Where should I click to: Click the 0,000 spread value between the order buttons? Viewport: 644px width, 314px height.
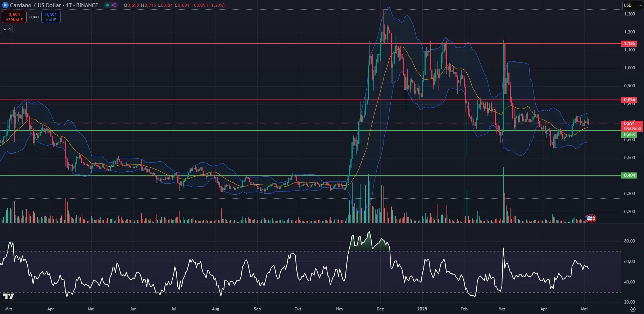click(x=34, y=17)
